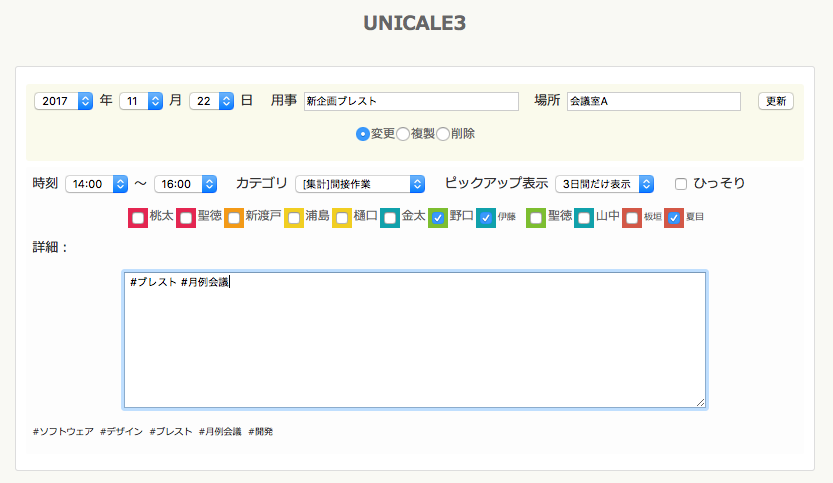Click inside the 詳細 text area
The height and width of the screenshot is (483, 833).
[x=415, y=340]
